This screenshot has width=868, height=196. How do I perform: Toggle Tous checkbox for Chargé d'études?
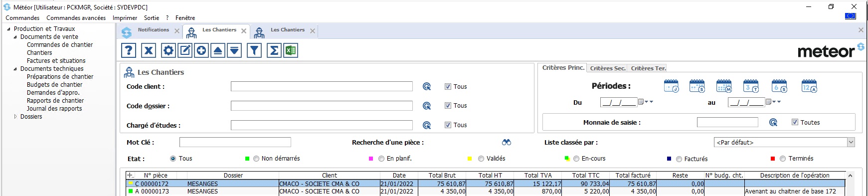[448, 125]
